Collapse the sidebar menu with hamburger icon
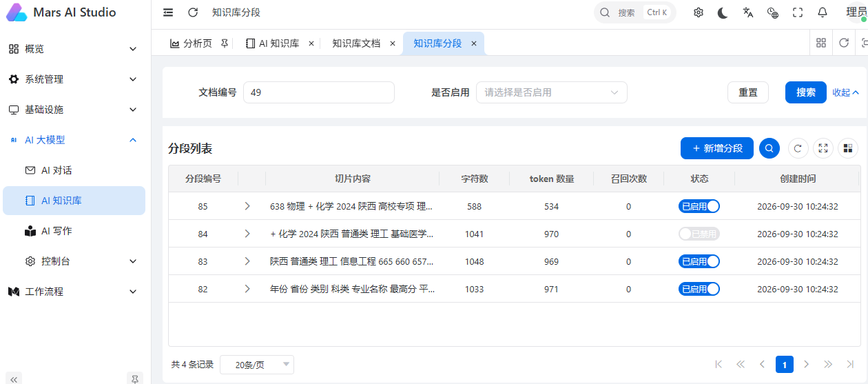This screenshot has height=384, width=868. pyautogui.click(x=168, y=12)
